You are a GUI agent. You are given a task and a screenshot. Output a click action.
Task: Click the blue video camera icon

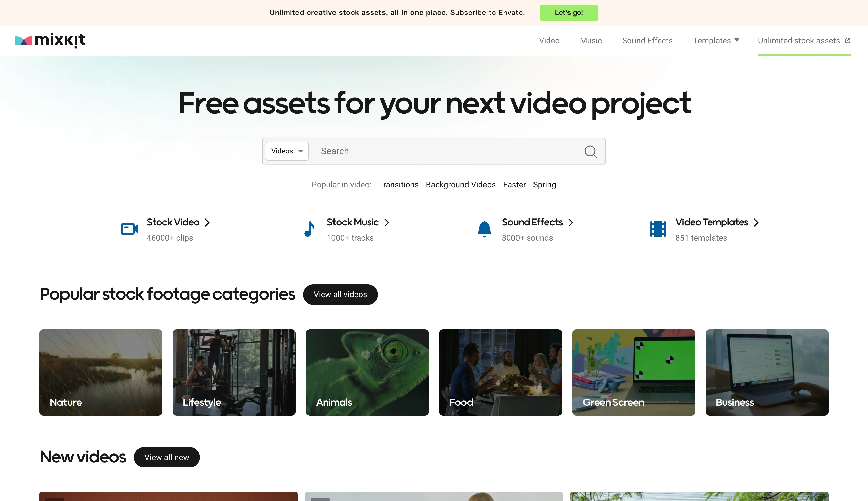click(129, 229)
